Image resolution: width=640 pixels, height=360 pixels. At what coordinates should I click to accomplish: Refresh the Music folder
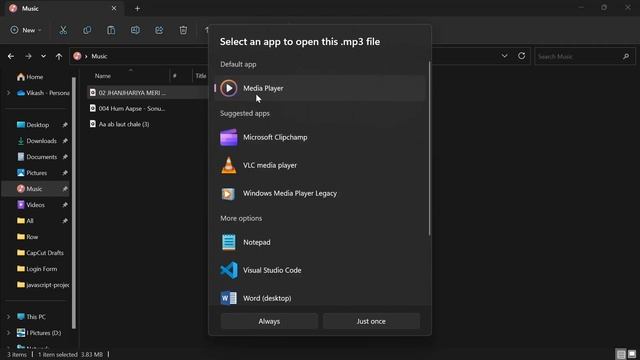coord(522,56)
